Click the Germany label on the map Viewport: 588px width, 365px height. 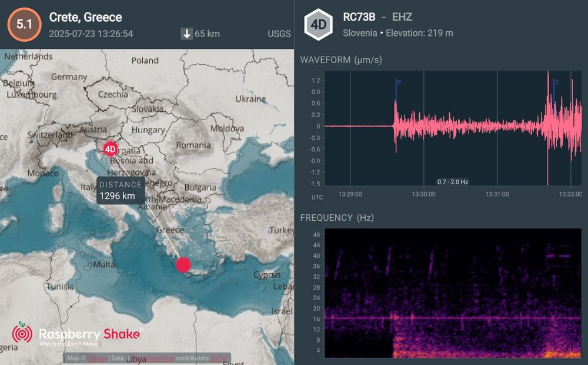69,77
